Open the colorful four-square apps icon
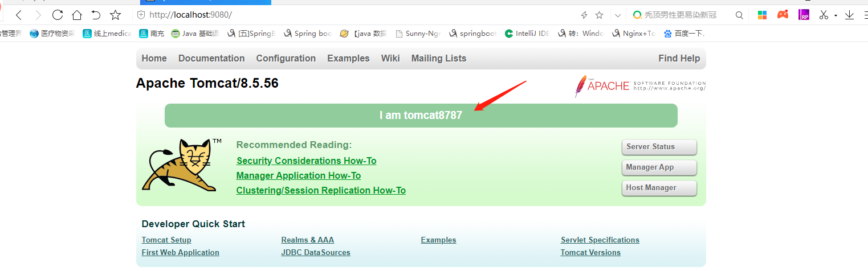The width and height of the screenshot is (868, 271). pos(762,15)
